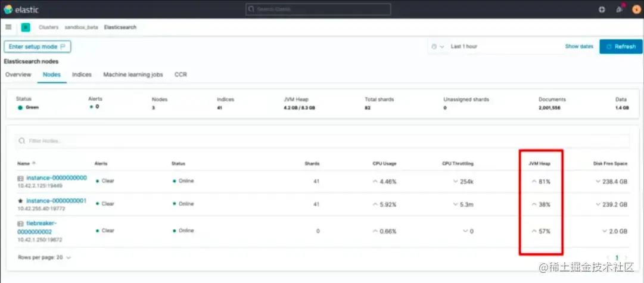Open the CCR tab

point(181,74)
